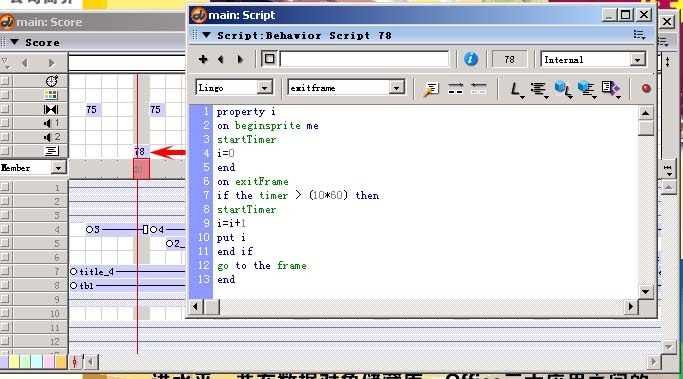Click cast member number 78 field
The width and height of the screenshot is (683, 379).
(x=509, y=59)
